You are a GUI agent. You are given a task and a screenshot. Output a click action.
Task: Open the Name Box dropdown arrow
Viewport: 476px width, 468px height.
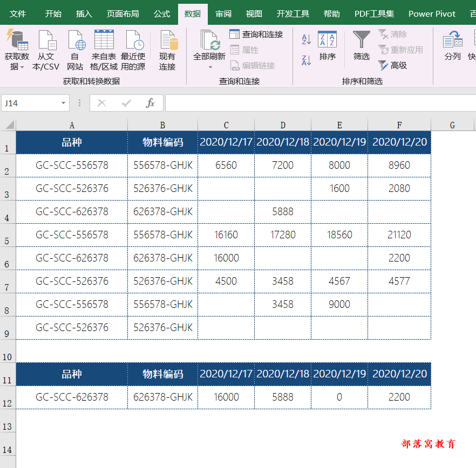click(x=63, y=103)
